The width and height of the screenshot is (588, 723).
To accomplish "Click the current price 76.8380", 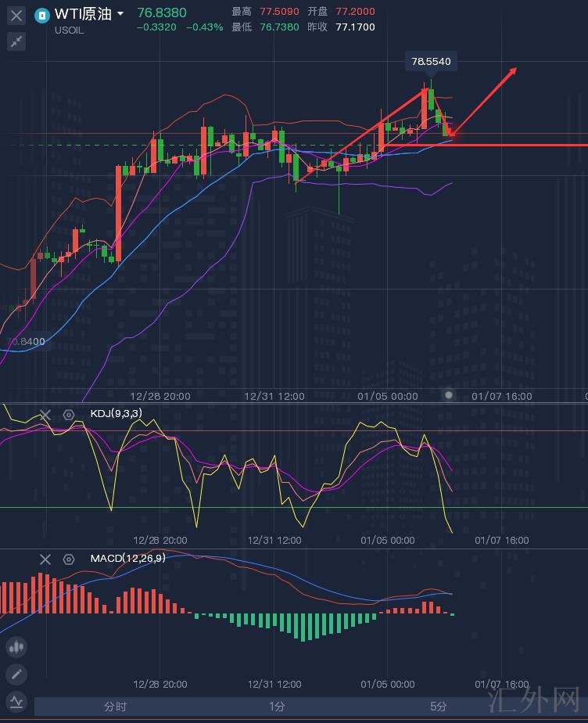I will [x=161, y=13].
